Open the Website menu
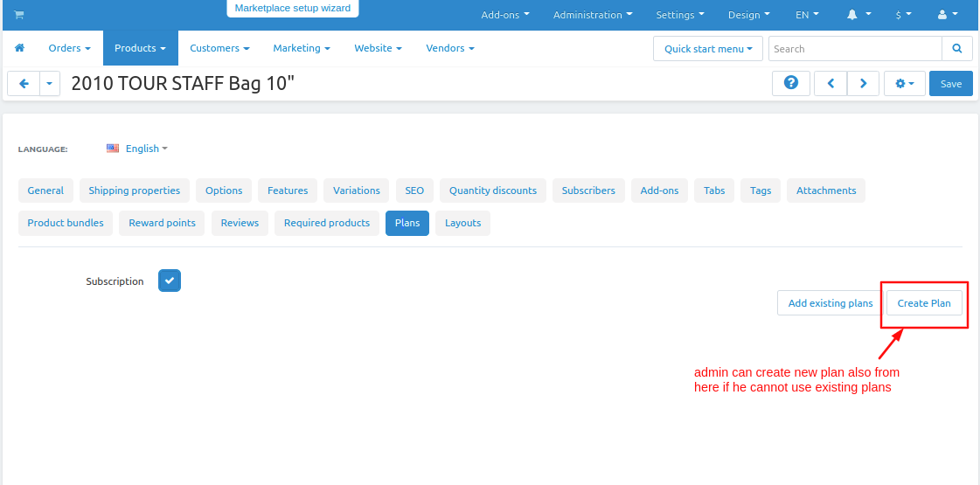Screen dimensions: 980x485 [379, 48]
